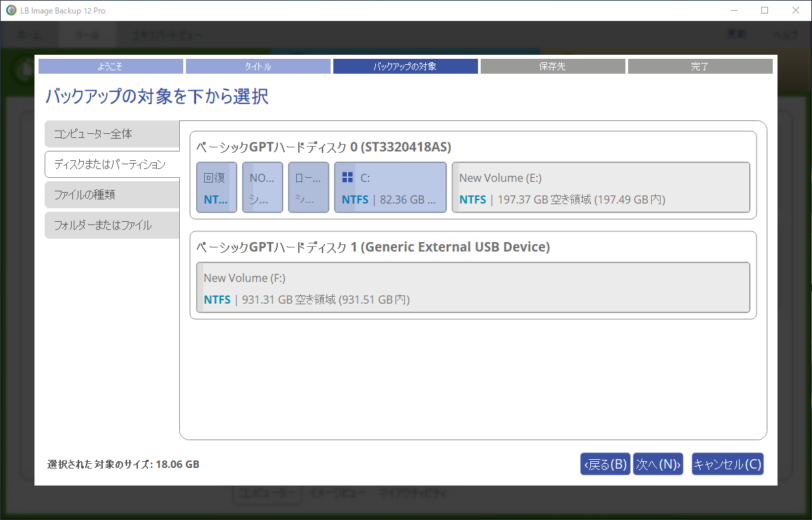Open the フォルダーまたはファイル tab
Image resolution: width=812 pixels, height=520 pixels.
[112, 225]
